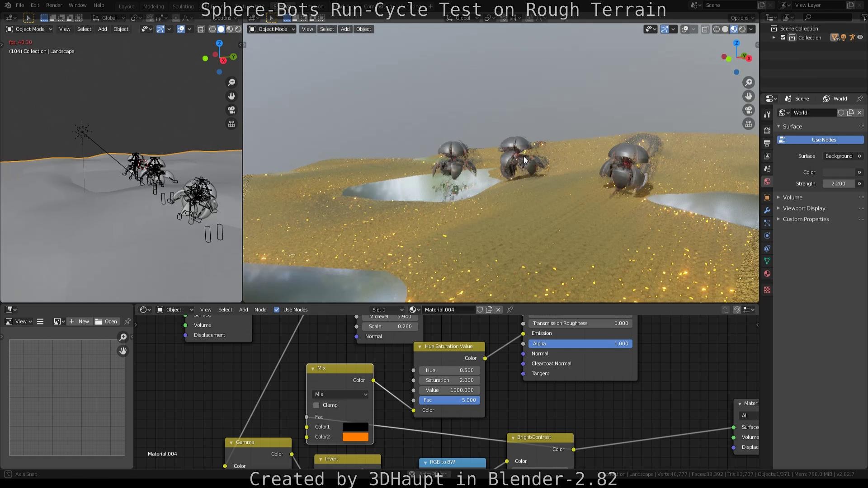Enable Wireframe shading in the right viewport
Viewport: 868px width, 488px height.
pos(717,29)
